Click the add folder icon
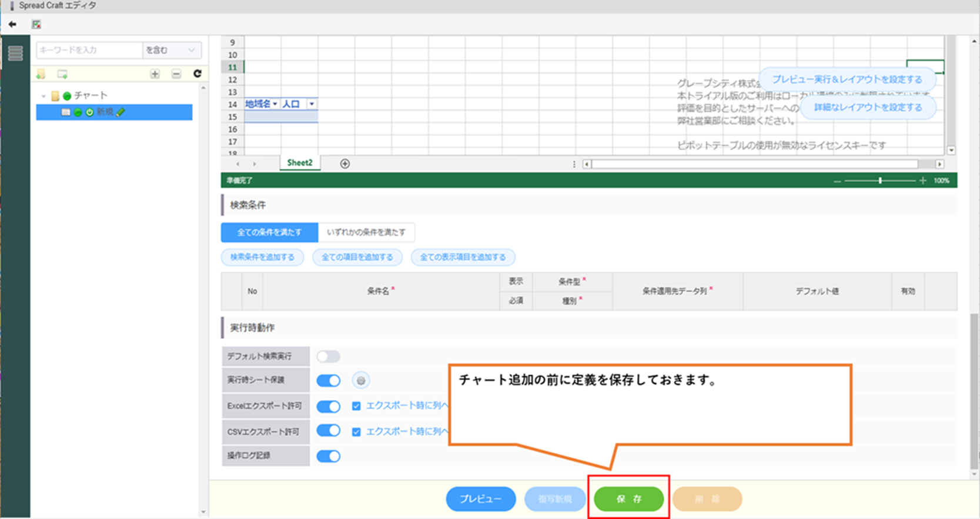 point(41,74)
